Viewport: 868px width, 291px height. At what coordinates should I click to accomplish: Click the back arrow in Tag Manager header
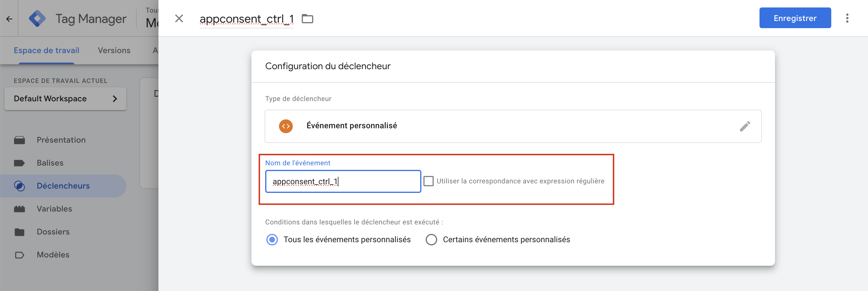coord(9,19)
